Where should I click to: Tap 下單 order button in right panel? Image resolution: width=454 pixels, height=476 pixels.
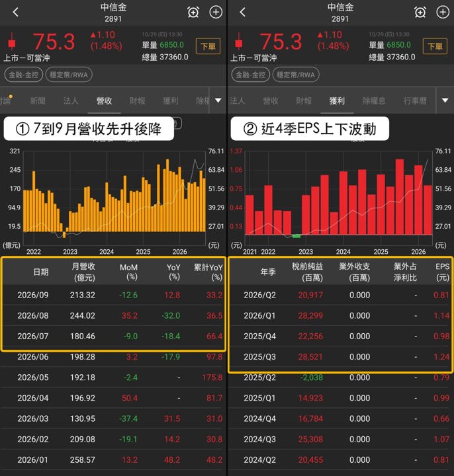click(x=435, y=46)
